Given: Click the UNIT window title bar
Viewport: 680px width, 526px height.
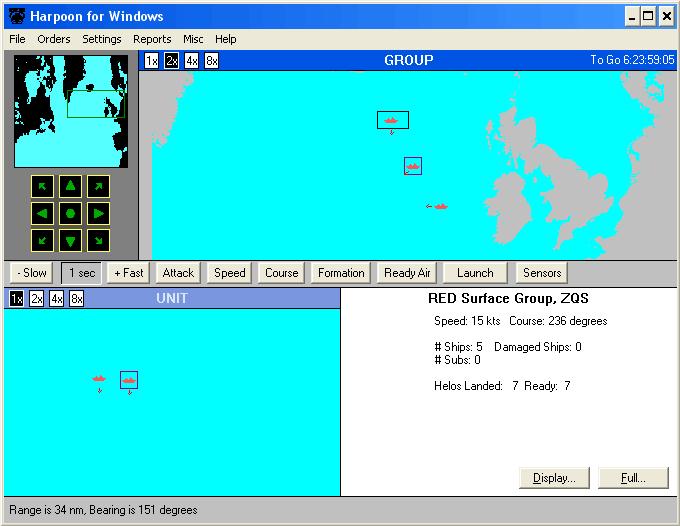Looking at the screenshot, I should (x=172, y=298).
